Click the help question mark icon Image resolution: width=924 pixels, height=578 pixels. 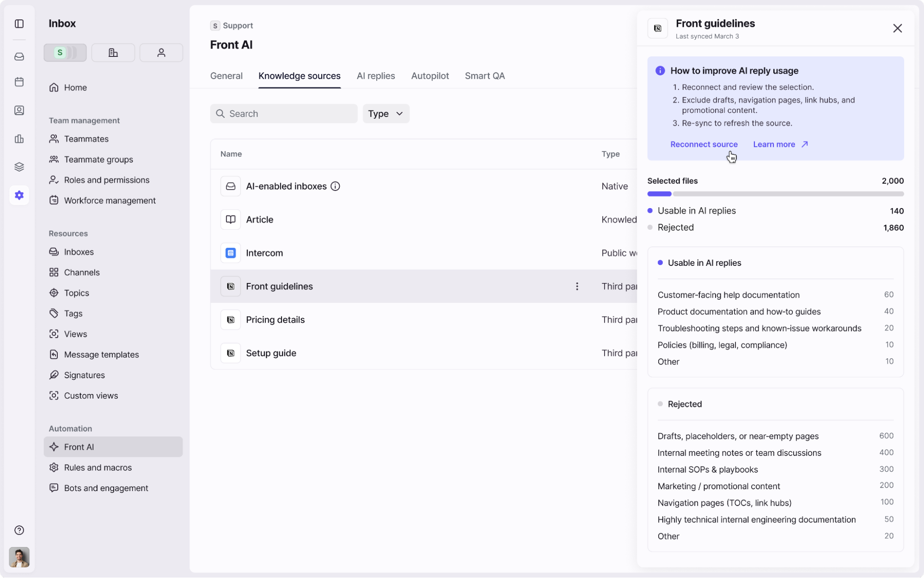(x=19, y=530)
